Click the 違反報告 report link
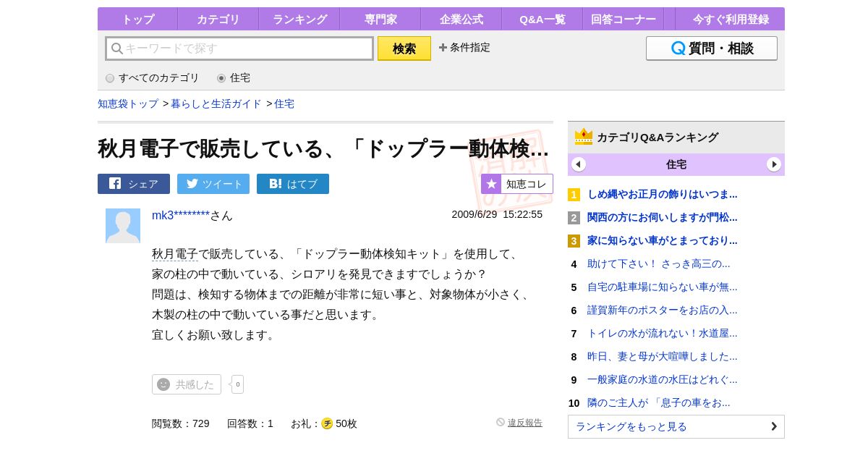The image size is (868, 456). [525, 423]
